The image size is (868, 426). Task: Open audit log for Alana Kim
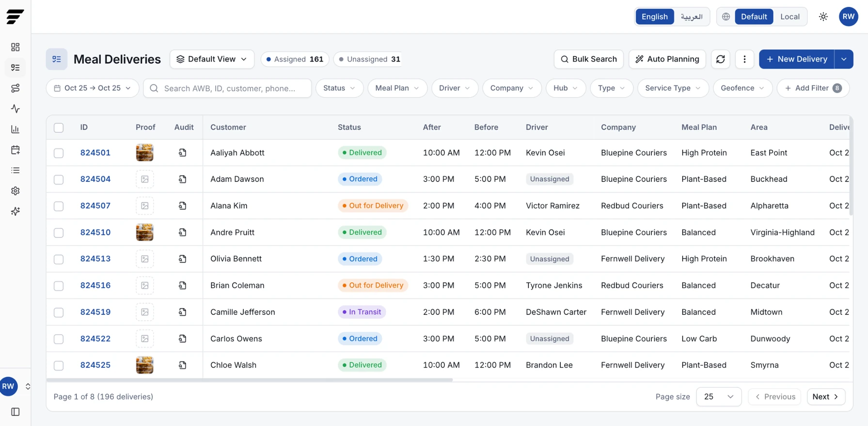(183, 206)
